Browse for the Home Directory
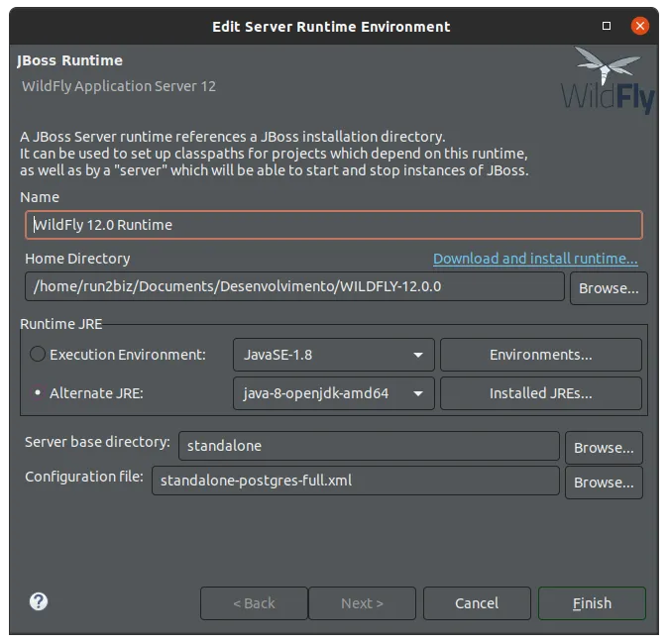 pos(609,288)
